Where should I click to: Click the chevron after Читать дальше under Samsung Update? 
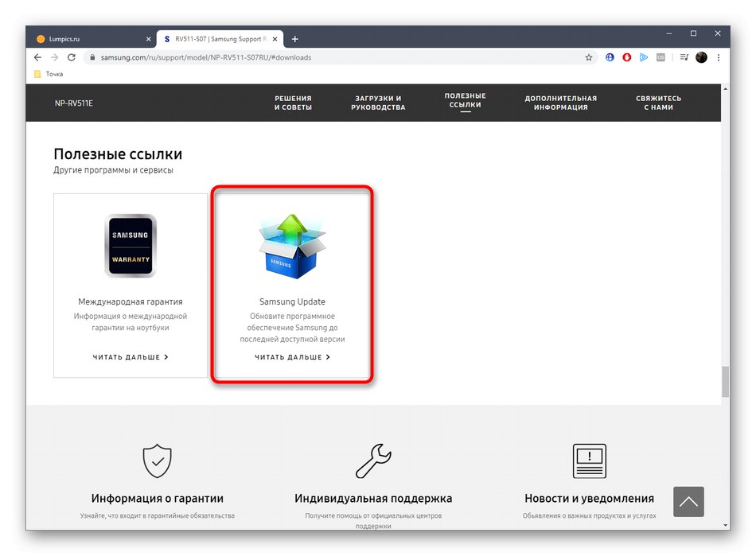tap(328, 357)
